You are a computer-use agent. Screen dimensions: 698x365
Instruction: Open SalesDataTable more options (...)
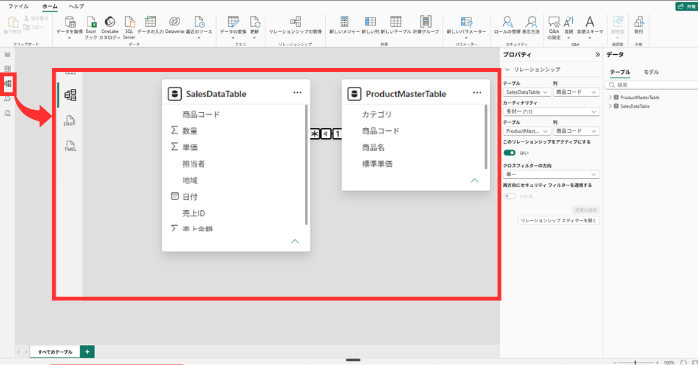[x=297, y=93]
